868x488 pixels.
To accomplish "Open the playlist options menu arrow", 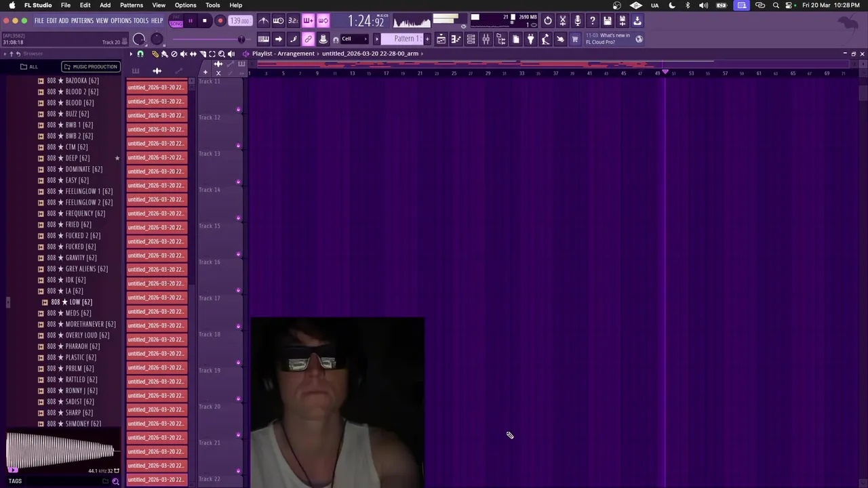I will [131, 54].
